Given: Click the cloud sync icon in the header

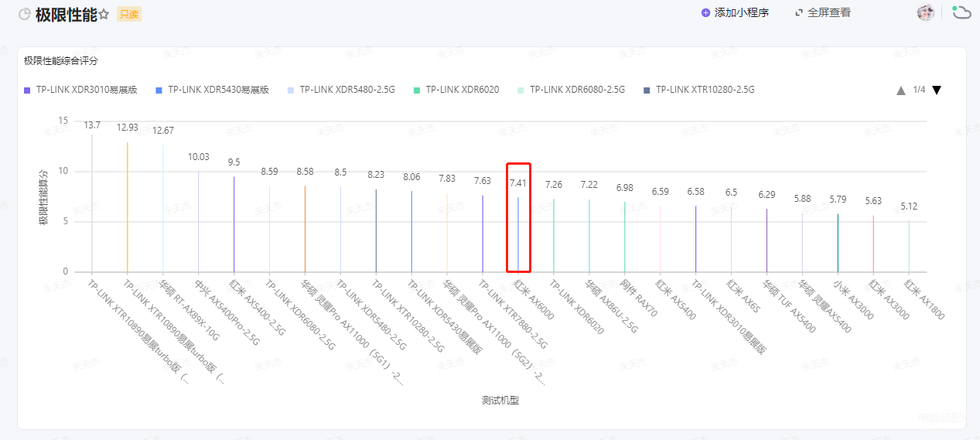Looking at the screenshot, I should [x=961, y=12].
